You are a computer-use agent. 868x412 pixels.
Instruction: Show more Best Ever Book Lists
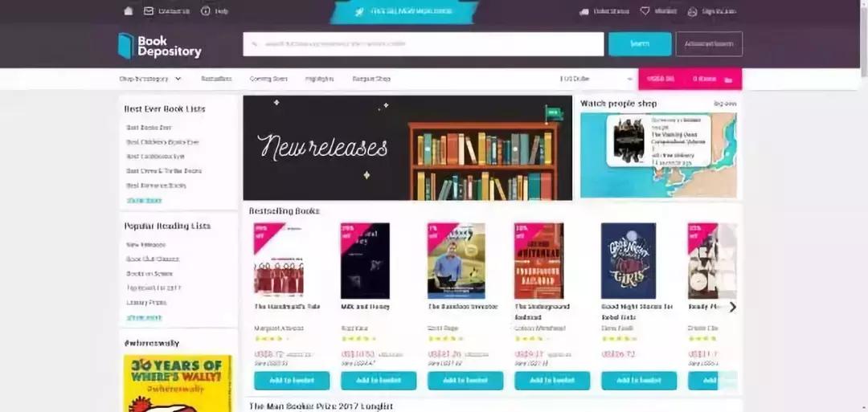[x=144, y=200]
